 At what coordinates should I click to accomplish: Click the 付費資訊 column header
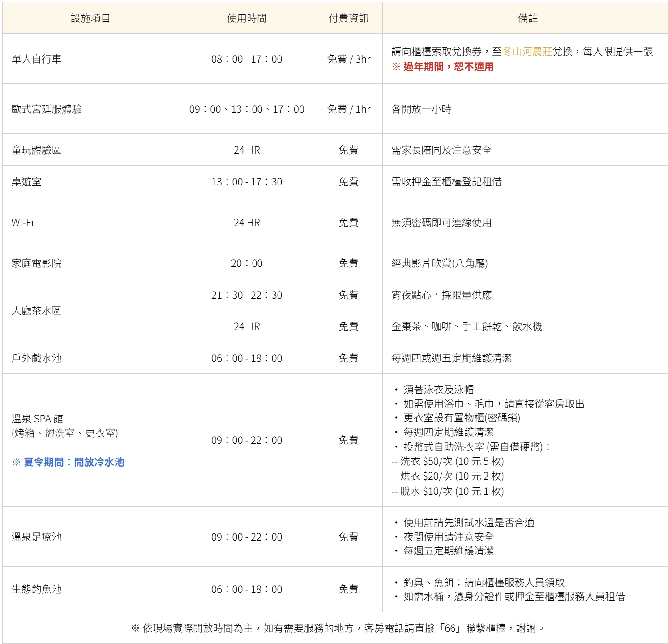point(348,18)
